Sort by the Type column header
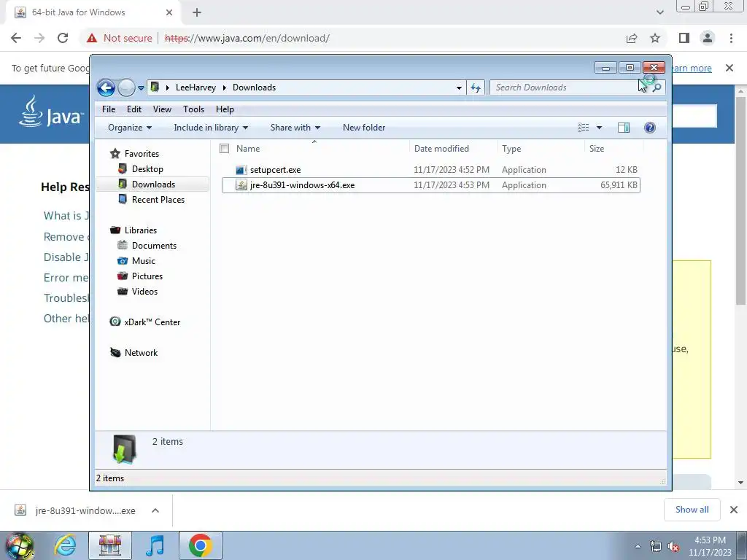The height and width of the screenshot is (560, 747). pyautogui.click(x=511, y=149)
